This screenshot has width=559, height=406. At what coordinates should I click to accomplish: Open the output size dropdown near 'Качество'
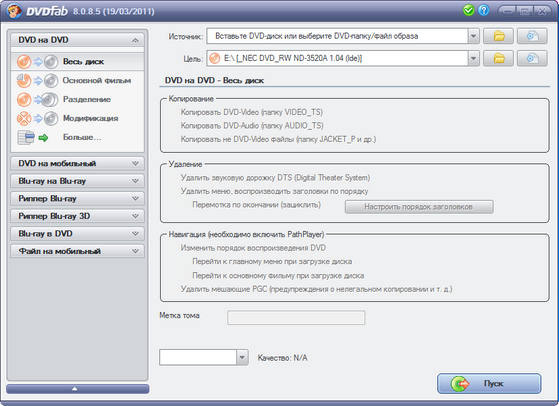[242, 357]
